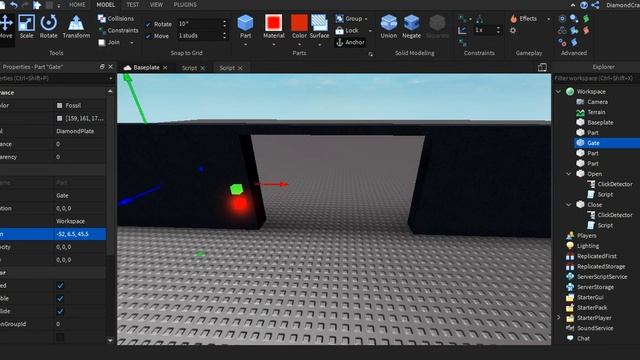Collapse the Open model node
The image size is (640, 360).
coord(569,174)
